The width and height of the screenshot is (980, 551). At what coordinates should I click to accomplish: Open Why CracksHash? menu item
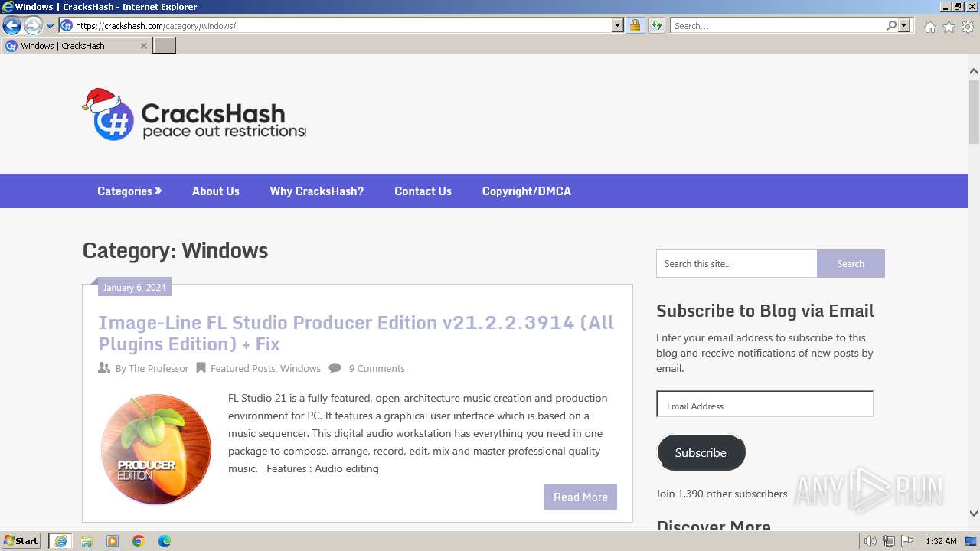click(x=317, y=191)
